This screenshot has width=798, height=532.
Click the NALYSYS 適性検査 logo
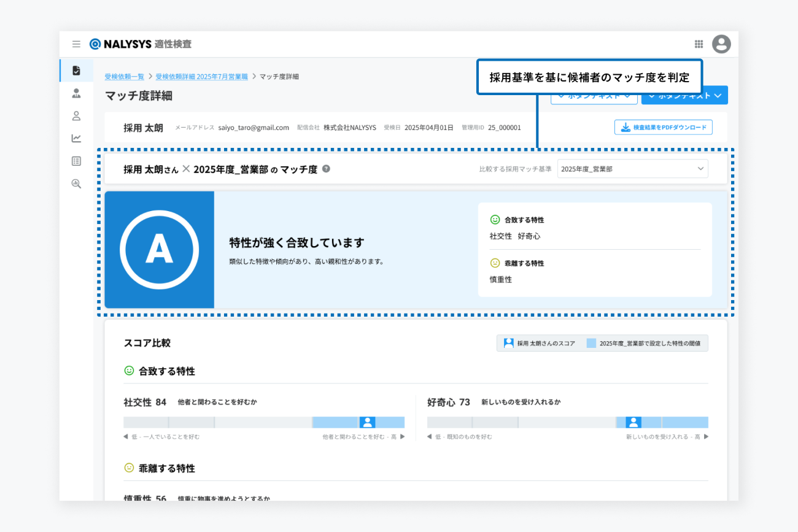point(141,44)
